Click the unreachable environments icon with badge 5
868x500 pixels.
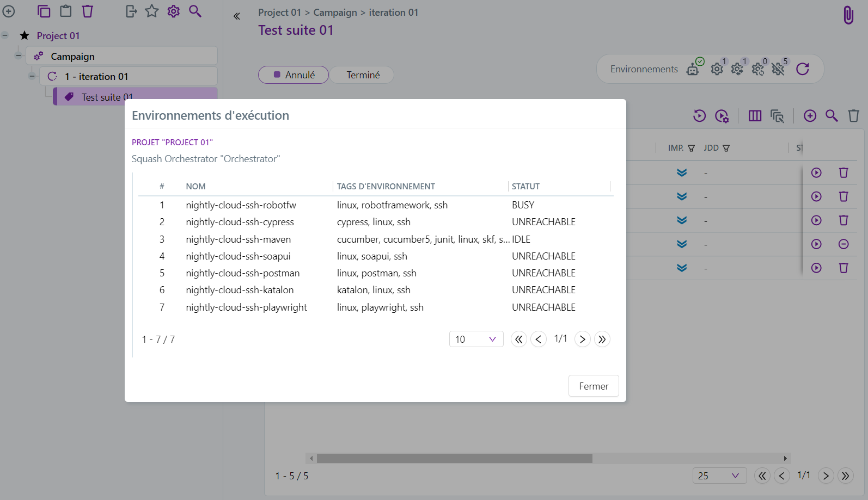coord(779,69)
